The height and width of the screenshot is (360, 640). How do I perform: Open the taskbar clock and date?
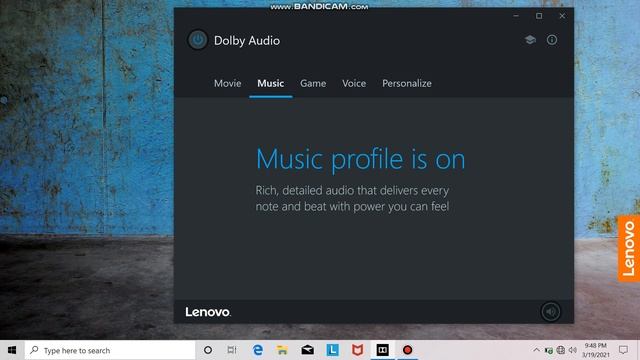pyautogui.click(x=596, y=350)
